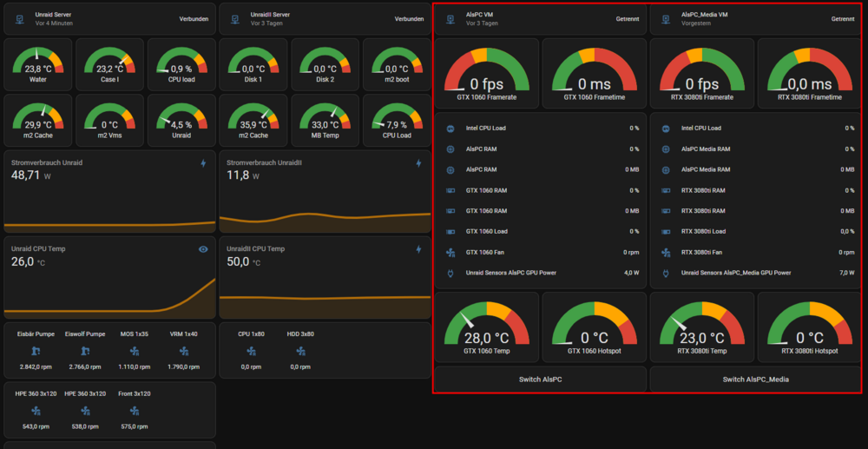Click the Unraid Server network icon

[19, 19]
